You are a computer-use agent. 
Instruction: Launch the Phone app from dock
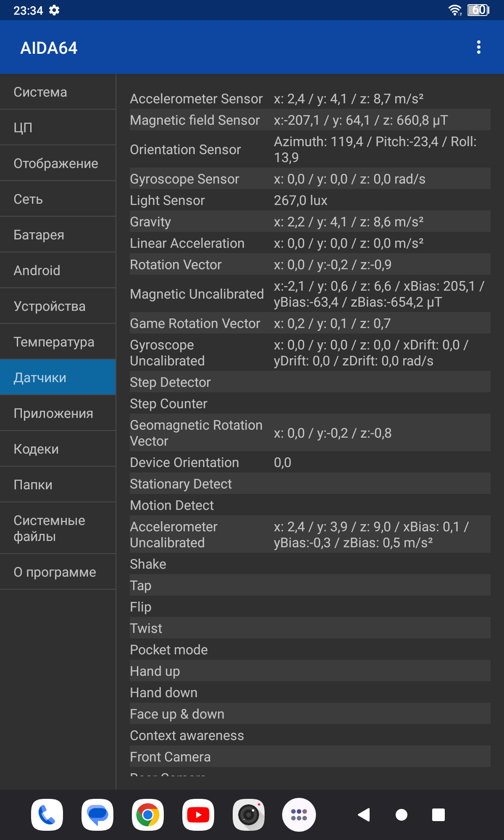click(47, 815)
